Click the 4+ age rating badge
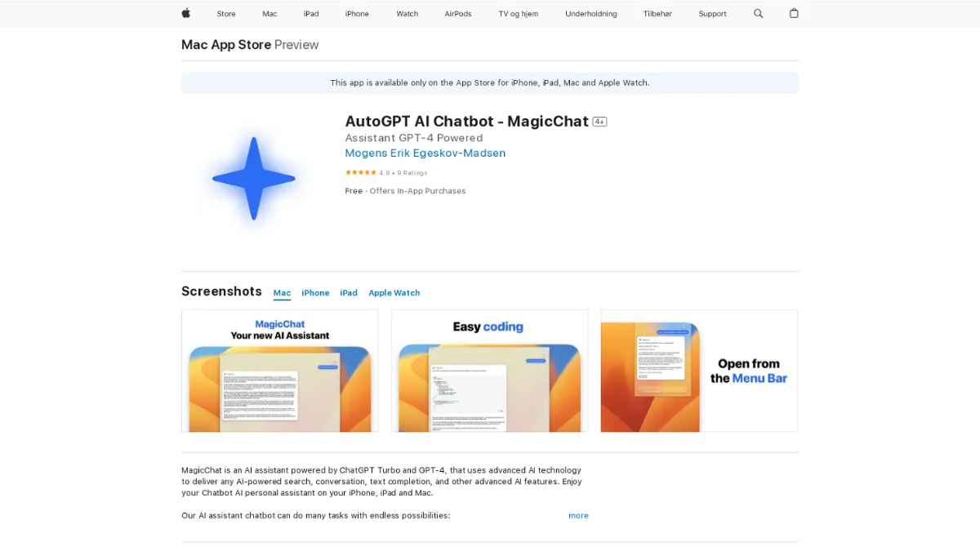The image size is (980, 551). coord(599,122)
